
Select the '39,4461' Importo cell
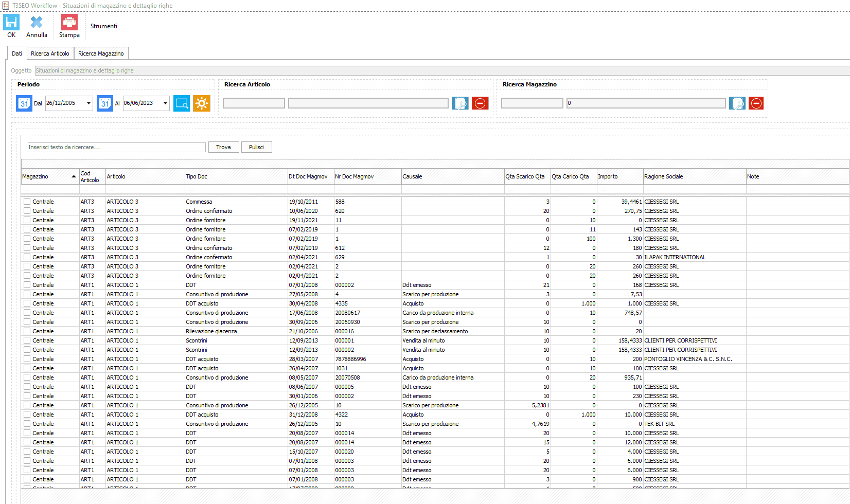pos(620,202)
